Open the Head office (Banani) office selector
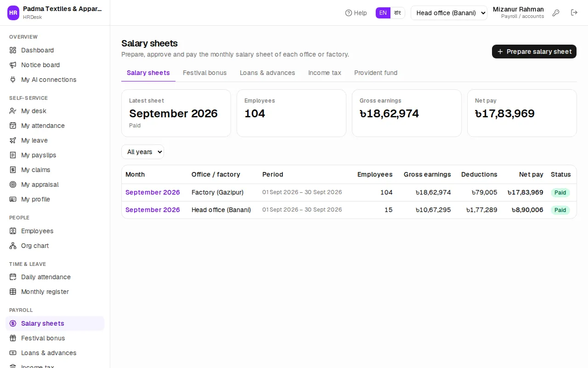This screenshot has height=368, width=588. point(449,13)
